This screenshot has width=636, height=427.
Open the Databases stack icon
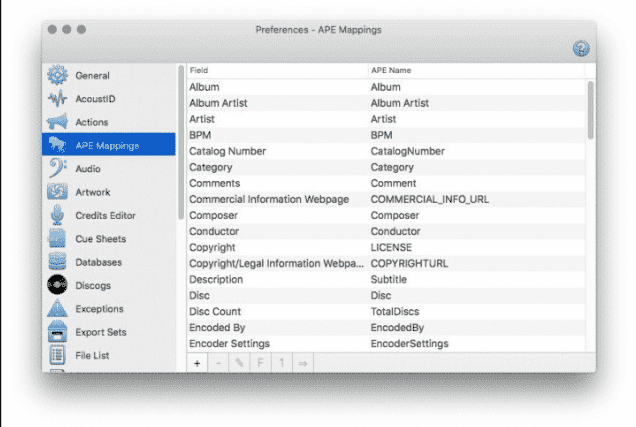[57, 262]
